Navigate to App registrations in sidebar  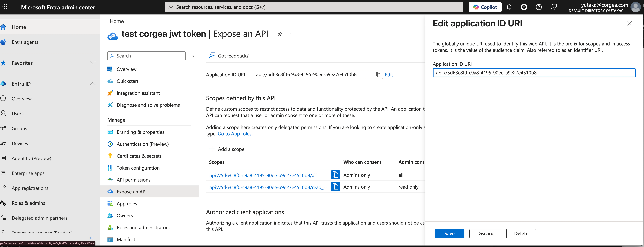coord(30,188)
